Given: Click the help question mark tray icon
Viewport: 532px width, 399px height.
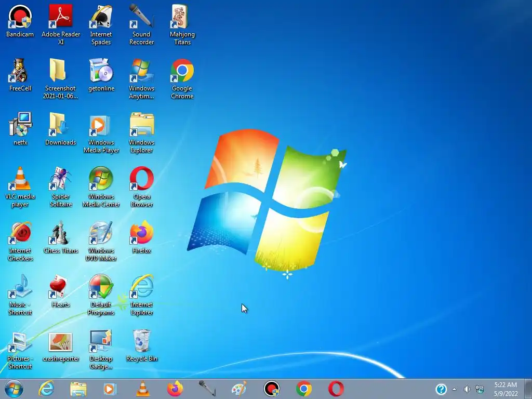Looking at the screenshot, I should [x=441, y=389].
